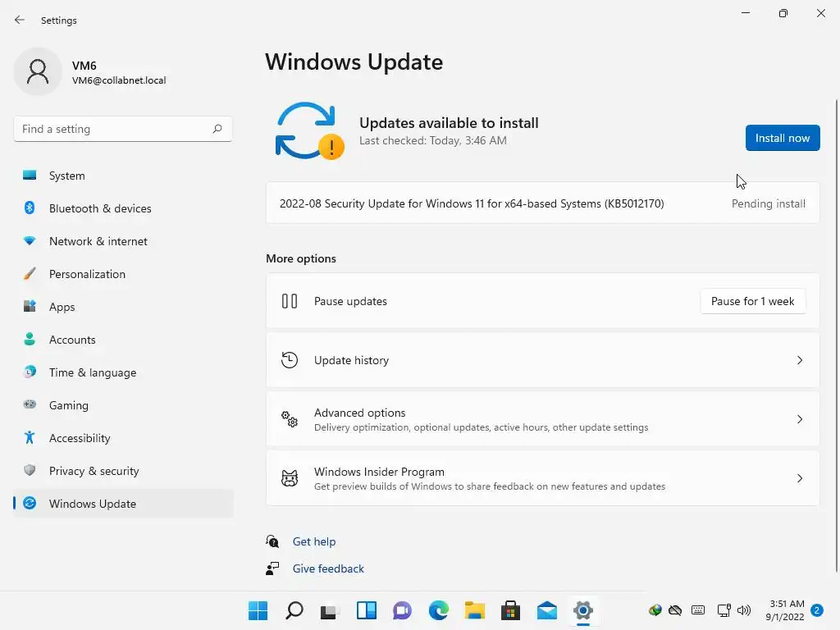Screen dimensions: 840x630
Task: Open Accessibility settings category
Action: (x=123, y=438)
